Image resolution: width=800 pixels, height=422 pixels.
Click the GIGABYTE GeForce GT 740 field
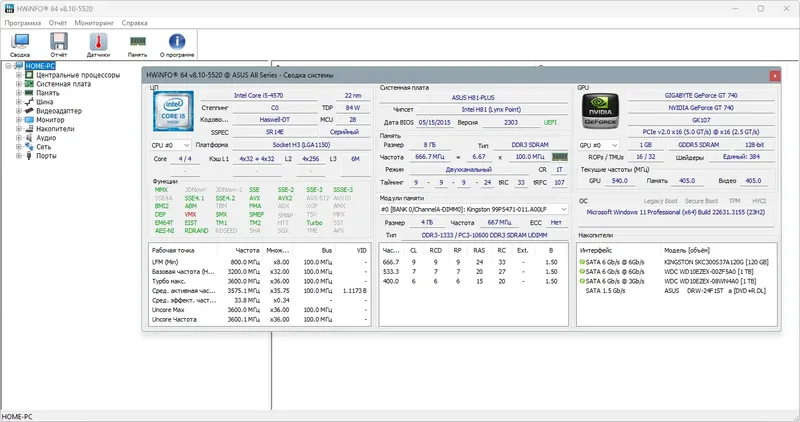click(x=701, y=95)
